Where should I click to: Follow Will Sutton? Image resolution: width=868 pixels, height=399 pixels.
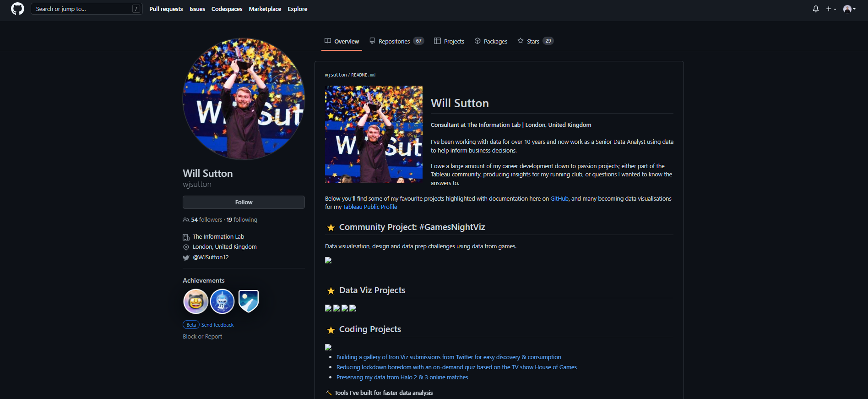(x=244, y=202)
